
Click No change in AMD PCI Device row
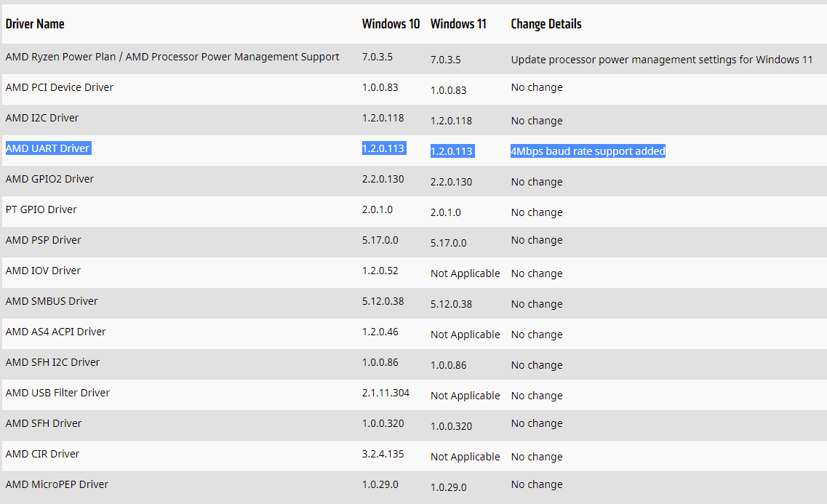(x=536, y=87)
